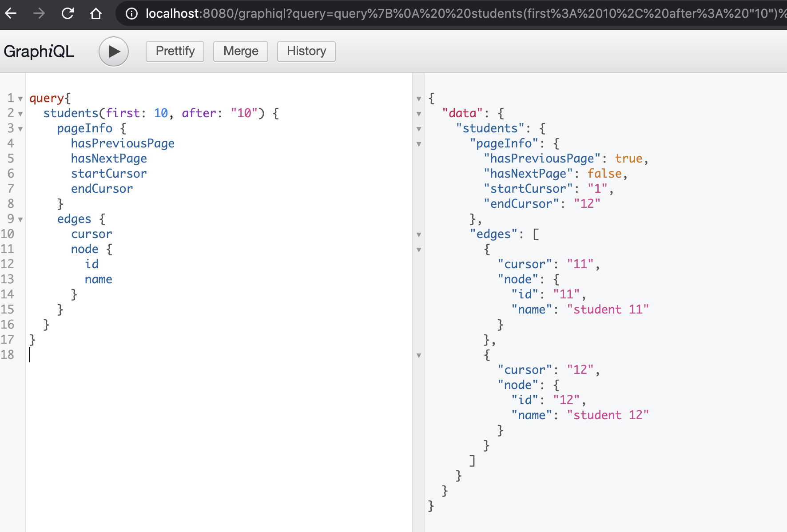The height and width of the screenshot is (532, 787).
Task: Fold the students field at line 2
Action: [20, 114]
